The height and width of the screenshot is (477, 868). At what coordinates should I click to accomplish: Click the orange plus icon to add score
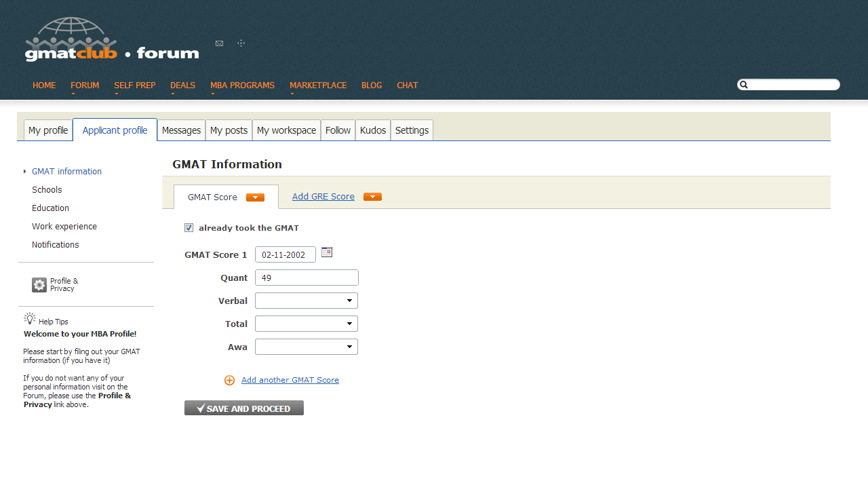pos(229,381)
